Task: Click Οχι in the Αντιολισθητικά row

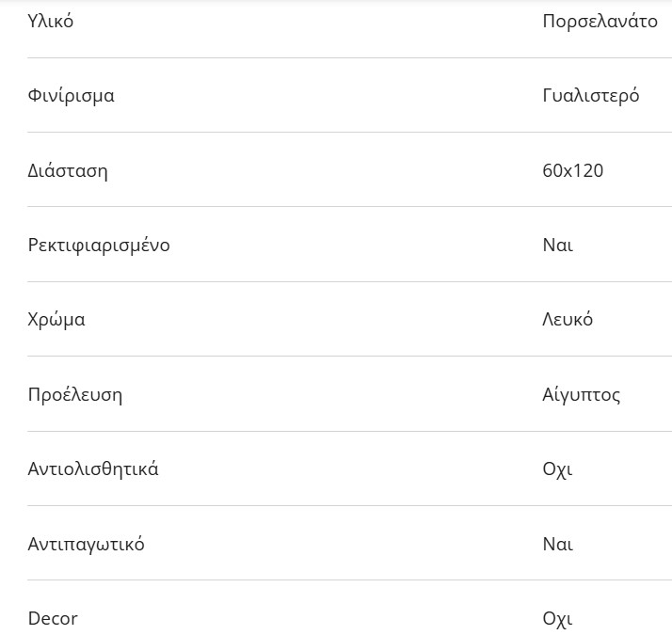Action: point(557,469)
